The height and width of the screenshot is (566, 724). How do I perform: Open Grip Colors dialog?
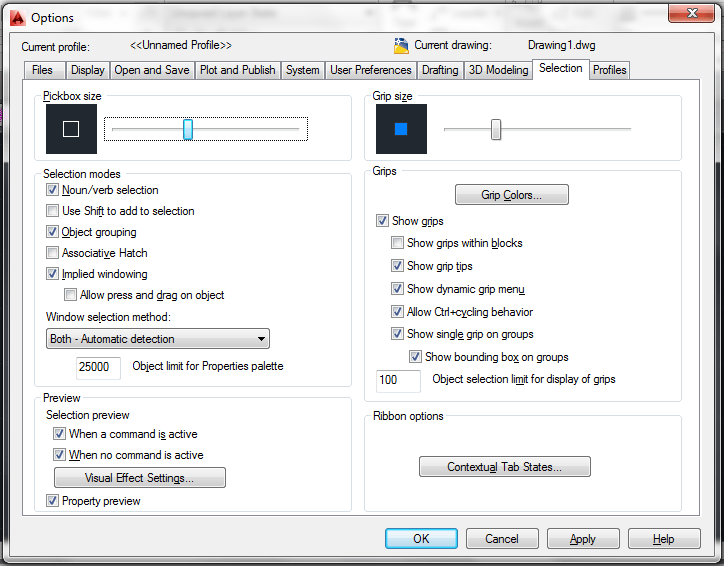(512, 195)
